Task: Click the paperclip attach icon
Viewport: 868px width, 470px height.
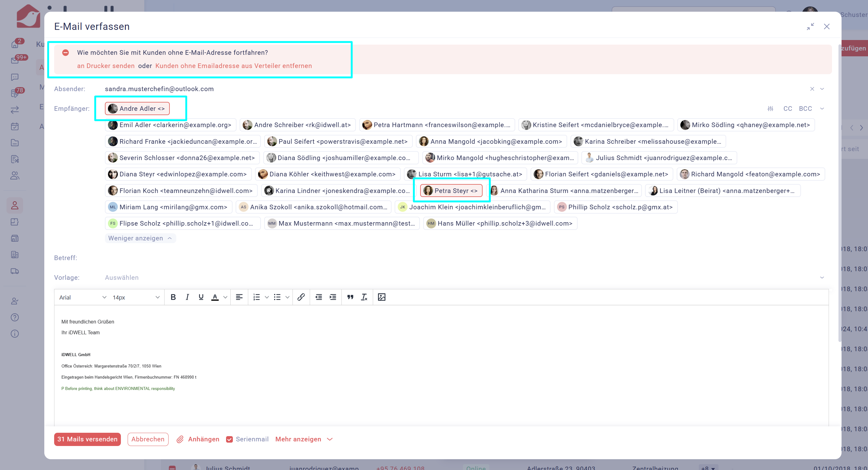Action: click(x=180, y=439)
